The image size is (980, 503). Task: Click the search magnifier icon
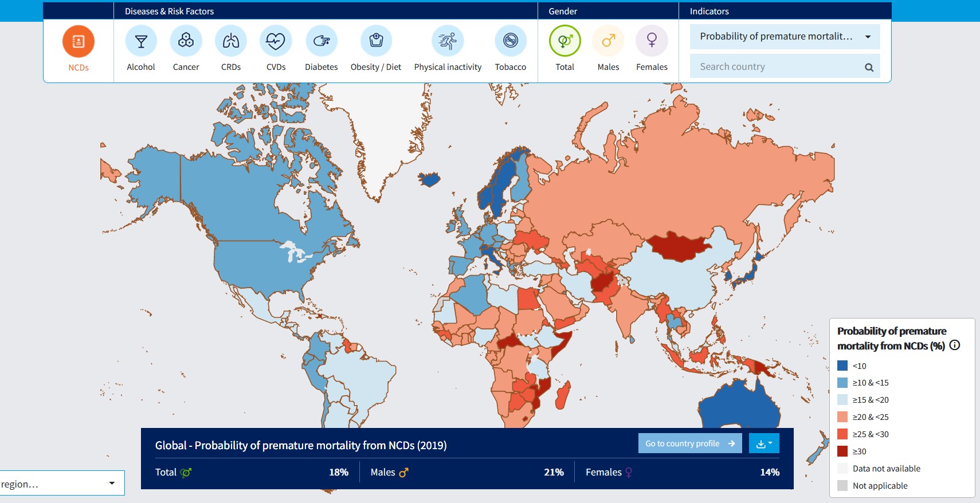[x=869, y=67]
